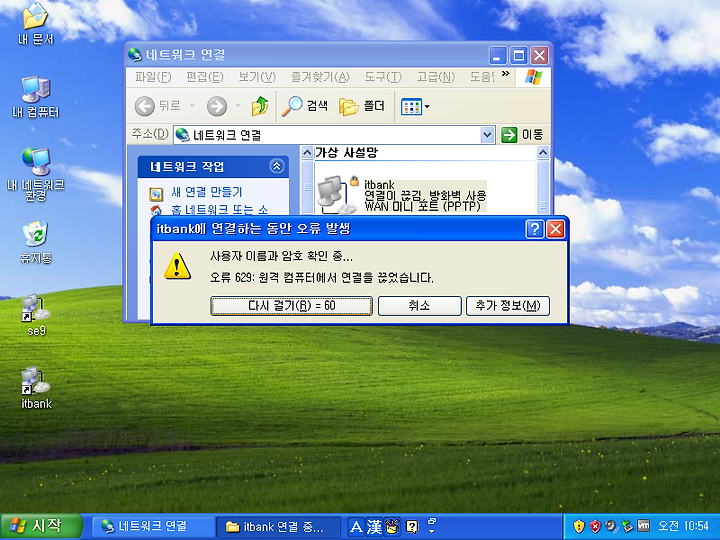Select the 내 컴퓨터 desktop icon
The width and height of the screenshot is (720, 540).
pyautogui.click(x=35, y=96)
